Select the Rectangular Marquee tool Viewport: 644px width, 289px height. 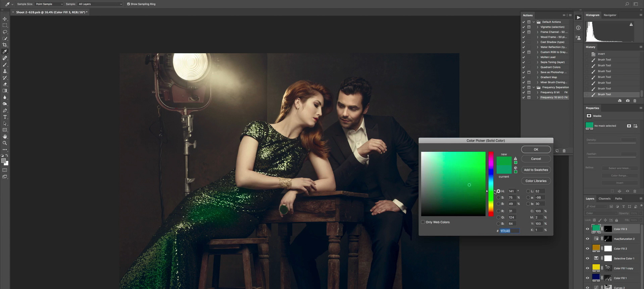5,25
